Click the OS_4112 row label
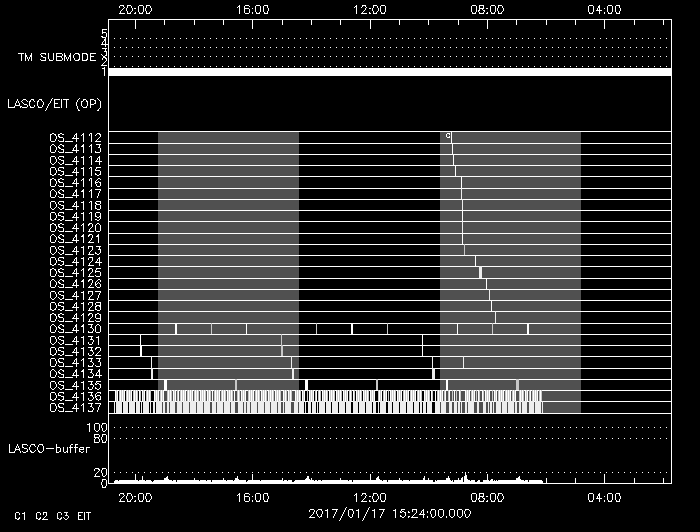The image size is (700, 532). click(x=75, y=137)
